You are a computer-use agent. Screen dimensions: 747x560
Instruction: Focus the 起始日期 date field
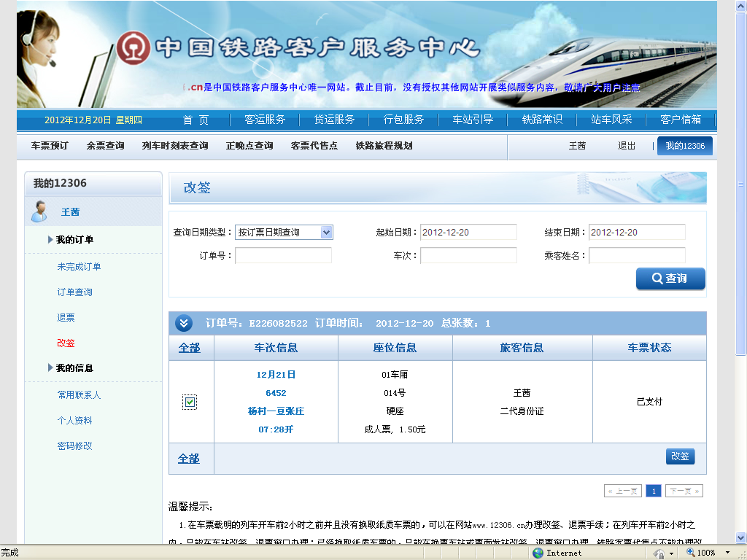[x=468, y=233]
